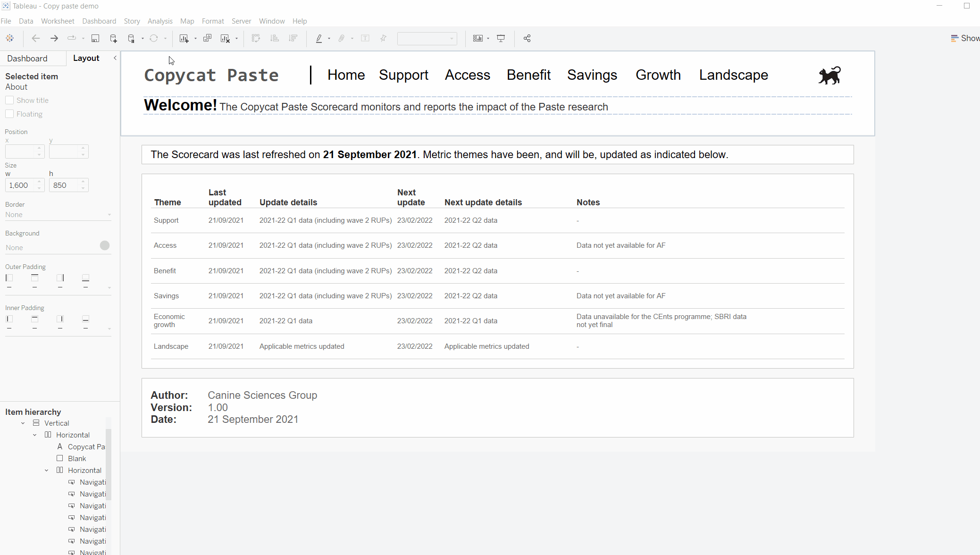The image size is (980, 555).
Task: Collapse the first Horizontal container node
Action: tap(35, 435)
